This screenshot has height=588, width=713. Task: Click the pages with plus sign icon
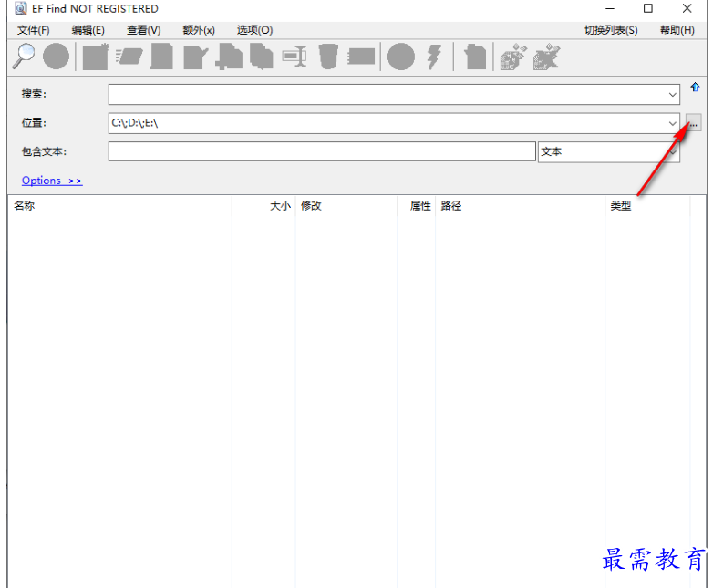point(229,57)
